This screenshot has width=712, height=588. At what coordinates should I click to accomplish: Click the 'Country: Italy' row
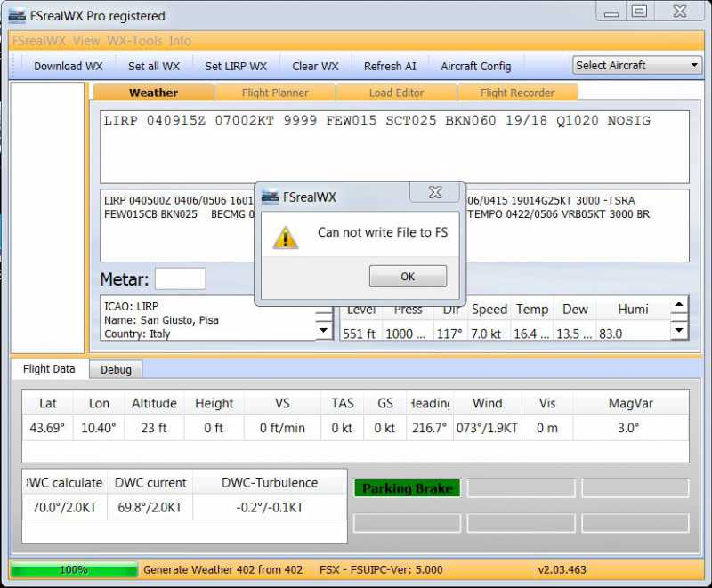137,334
